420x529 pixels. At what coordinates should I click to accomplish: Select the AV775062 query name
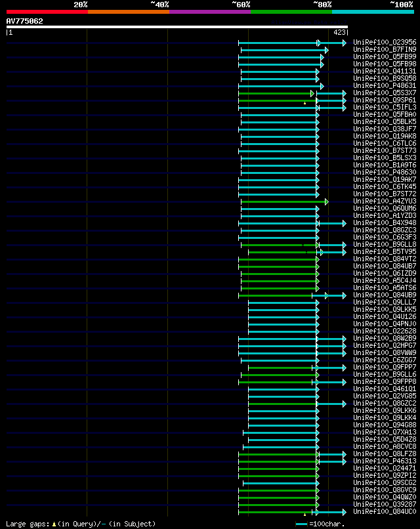point(25,21)
